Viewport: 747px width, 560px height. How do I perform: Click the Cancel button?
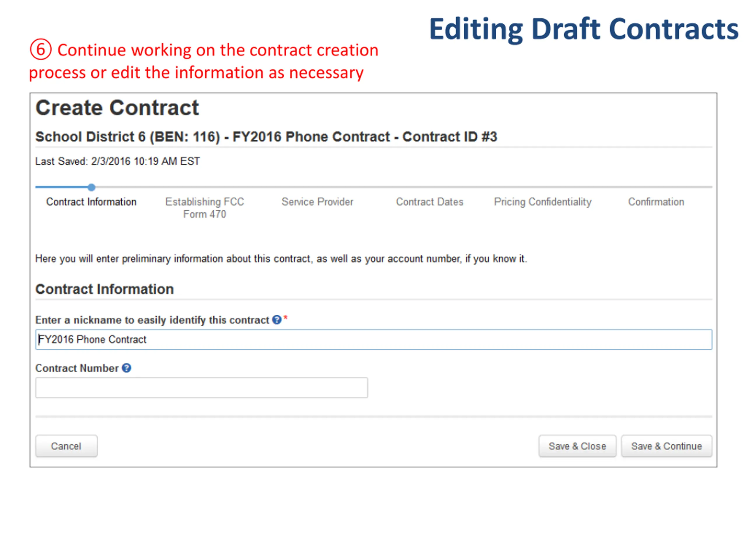coord(66,446)
